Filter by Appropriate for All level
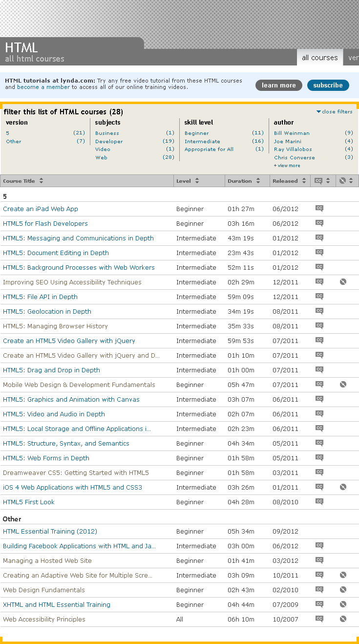Screen dimensions: 359x644 point(209,149)
